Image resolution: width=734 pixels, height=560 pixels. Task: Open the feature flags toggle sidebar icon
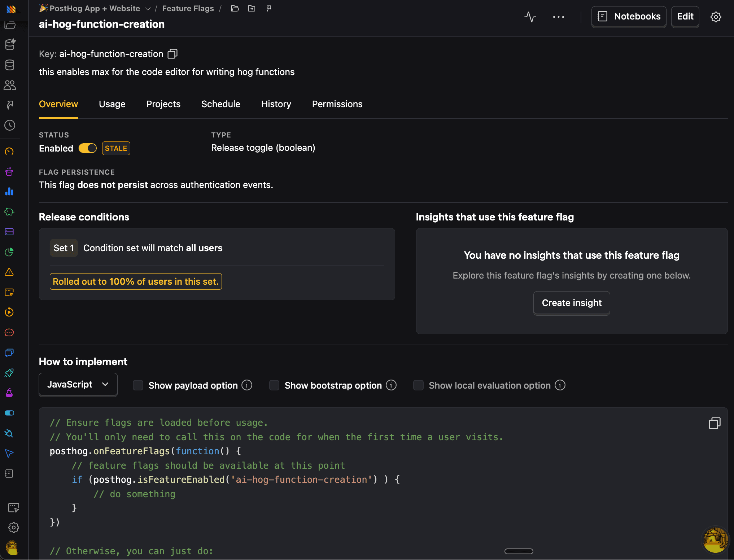(9, 413)
